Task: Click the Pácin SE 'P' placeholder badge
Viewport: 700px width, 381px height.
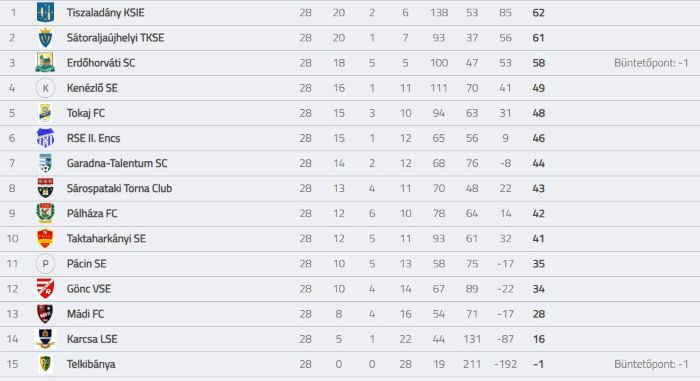Action: pyautogui.click(x=45, y=264)
